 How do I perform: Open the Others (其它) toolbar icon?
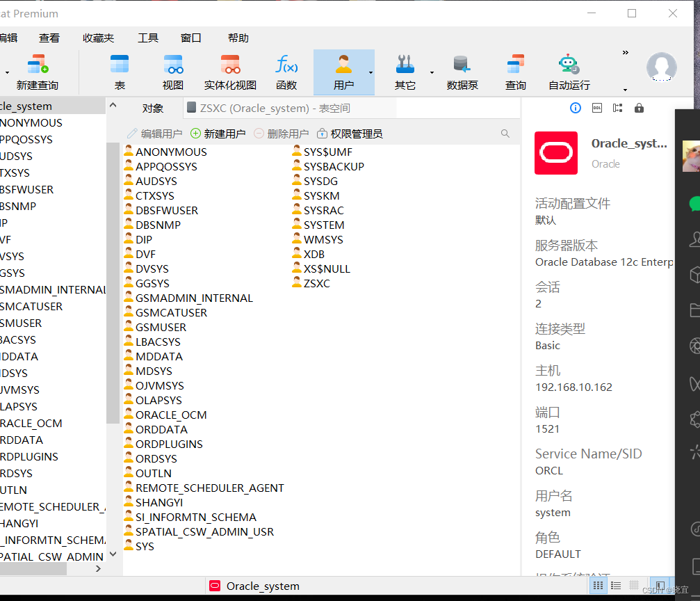tap(405, 72)
